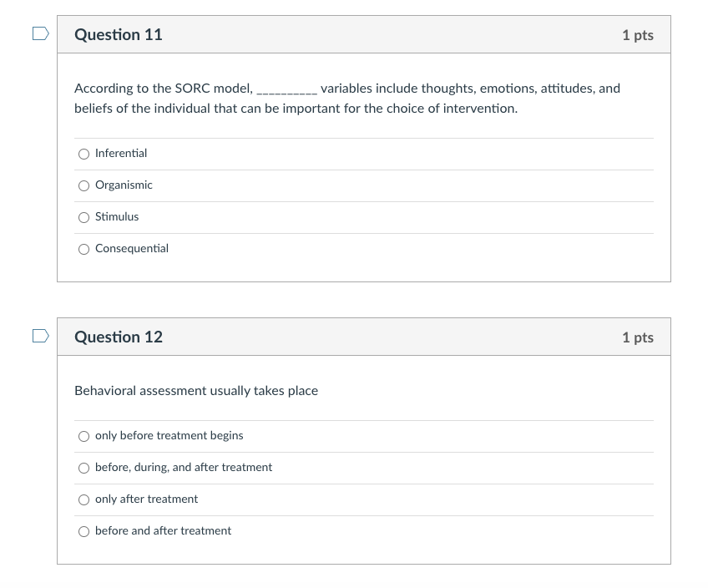Choose 'before, during, and after treatment' option

point(83,468)
